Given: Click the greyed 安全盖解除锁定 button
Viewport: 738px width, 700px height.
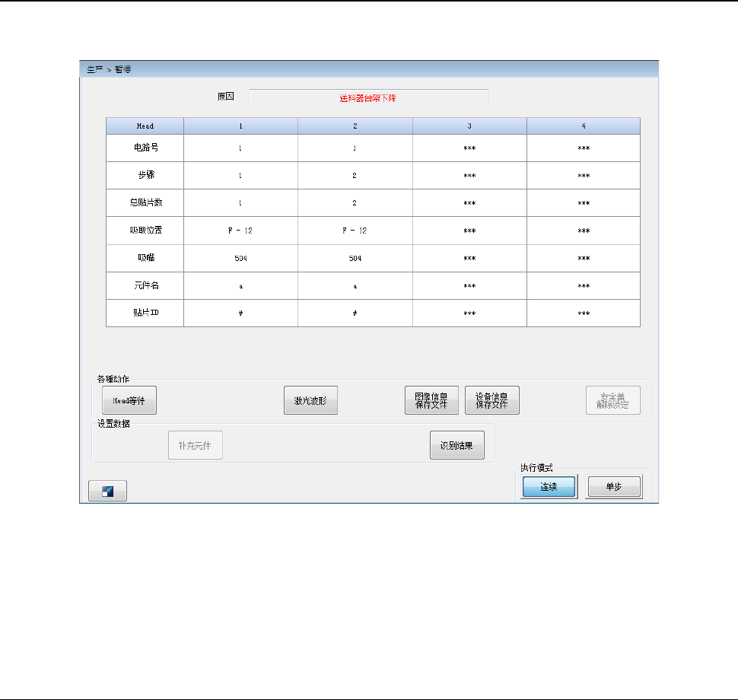Looking at the screenshot, I should [612, 401].
